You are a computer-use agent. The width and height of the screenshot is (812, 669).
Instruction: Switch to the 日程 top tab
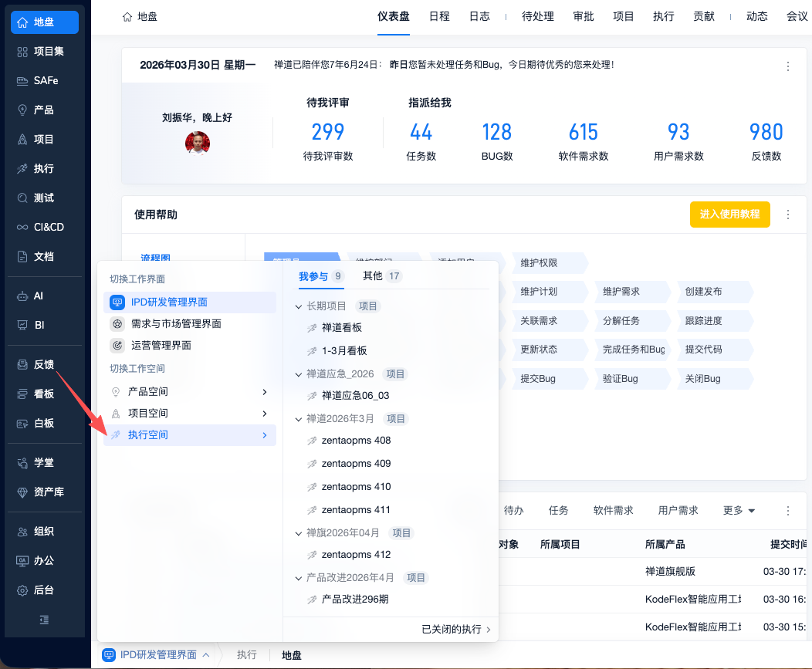point(439,16)
